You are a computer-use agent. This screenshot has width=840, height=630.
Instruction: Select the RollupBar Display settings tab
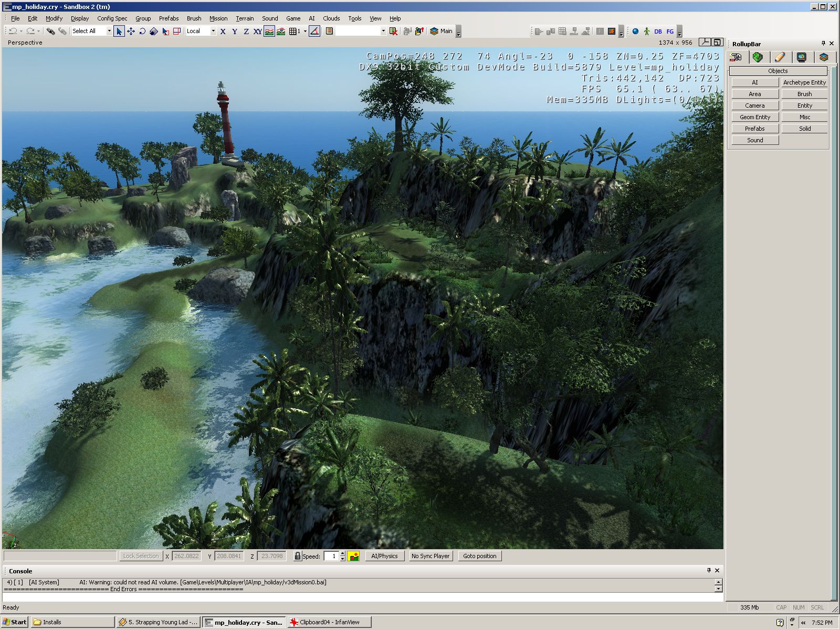tap(802, 57)
